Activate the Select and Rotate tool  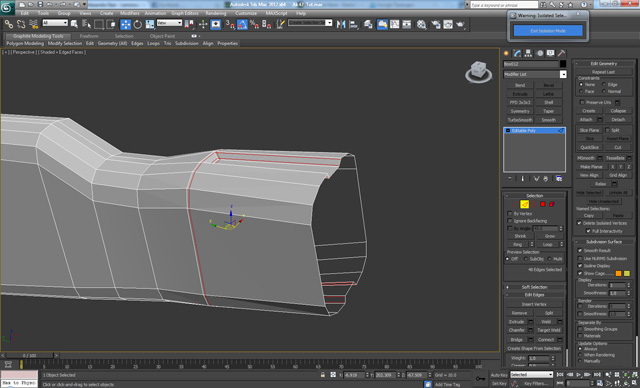tap(138, 24)
